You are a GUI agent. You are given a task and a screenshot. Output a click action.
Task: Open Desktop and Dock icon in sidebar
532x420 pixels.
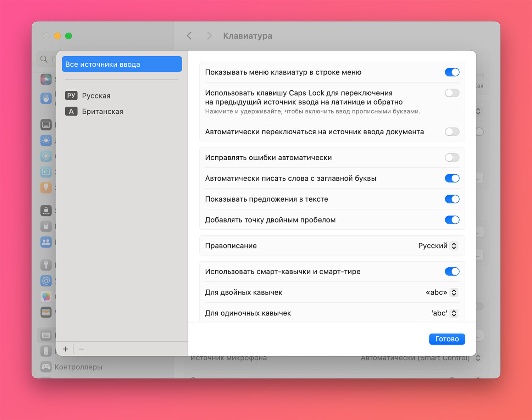click(x=46, y=125)
